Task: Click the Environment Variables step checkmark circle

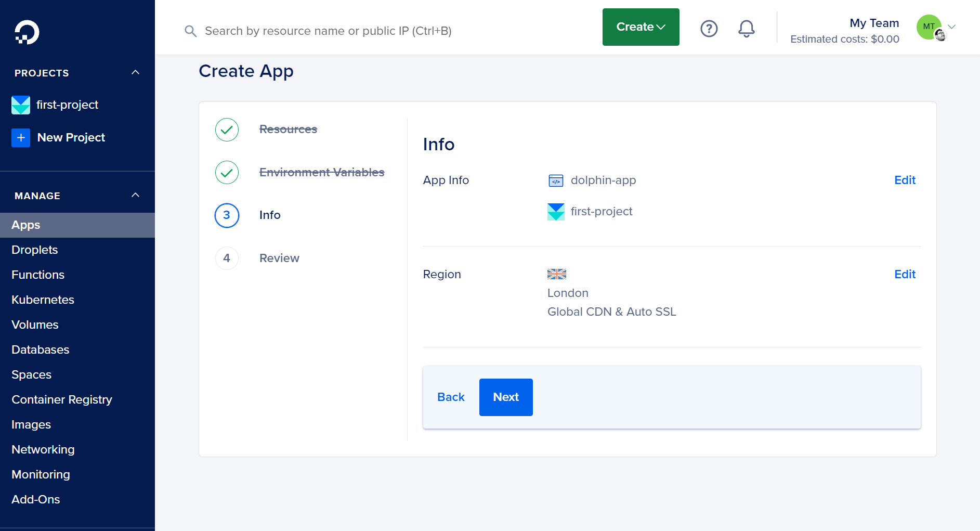Action: pyautogui.click(x=227, y=173)
